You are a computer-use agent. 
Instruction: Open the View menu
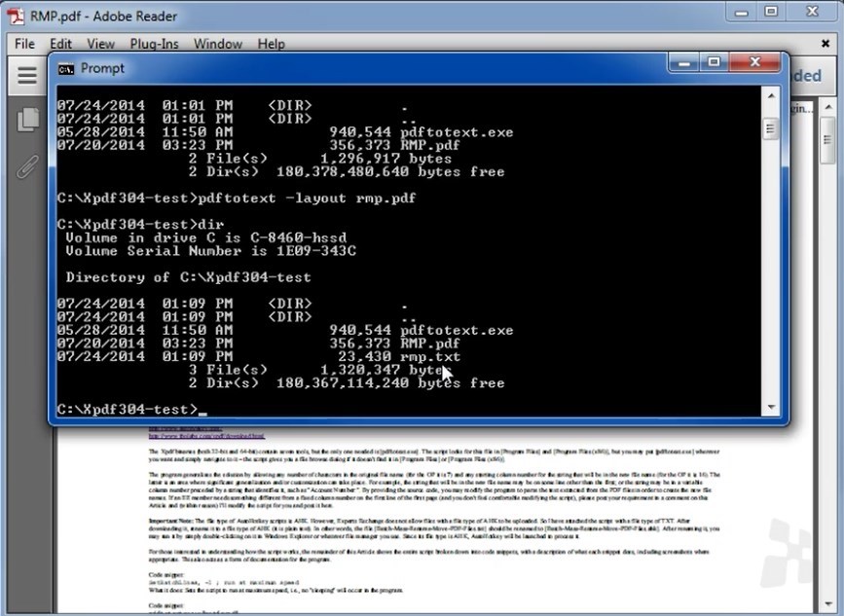100,44
